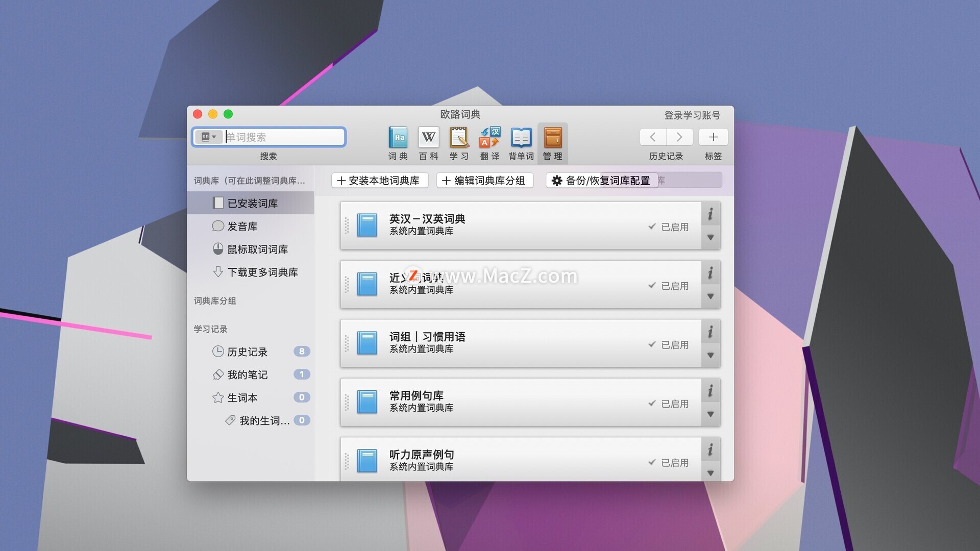Click drag handle of 常用例句库 row

coord(347,402)
